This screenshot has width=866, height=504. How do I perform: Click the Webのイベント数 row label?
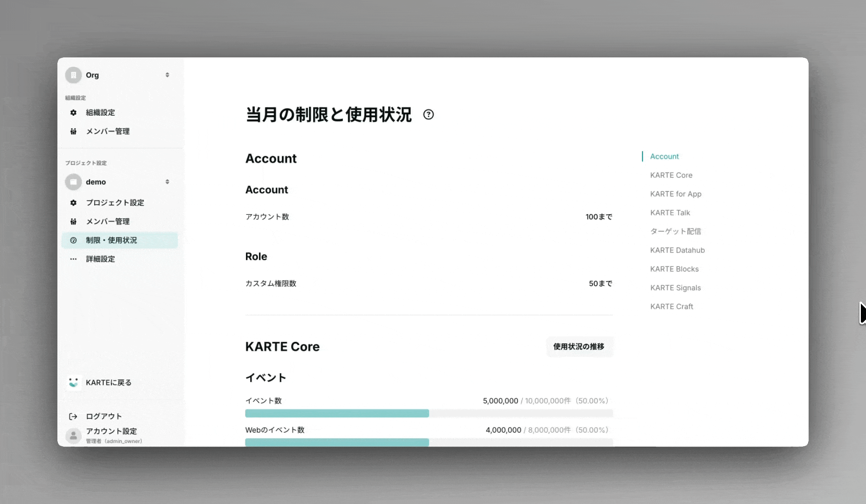point(275,430)
